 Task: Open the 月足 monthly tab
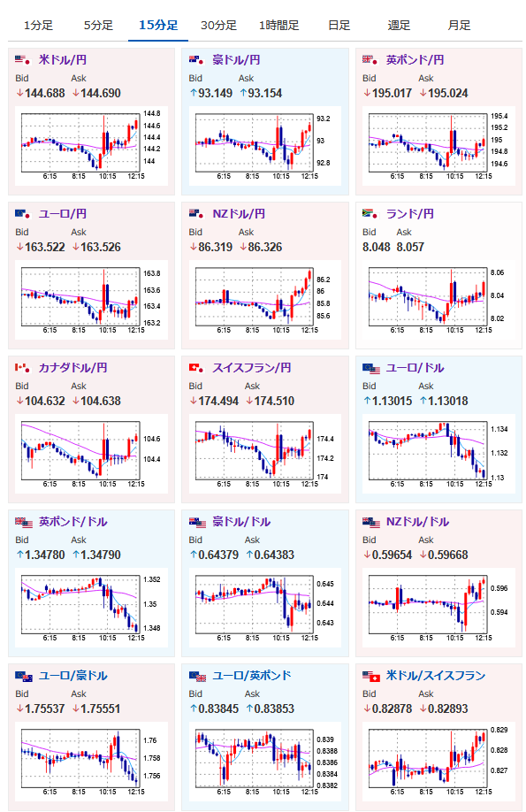459,26
